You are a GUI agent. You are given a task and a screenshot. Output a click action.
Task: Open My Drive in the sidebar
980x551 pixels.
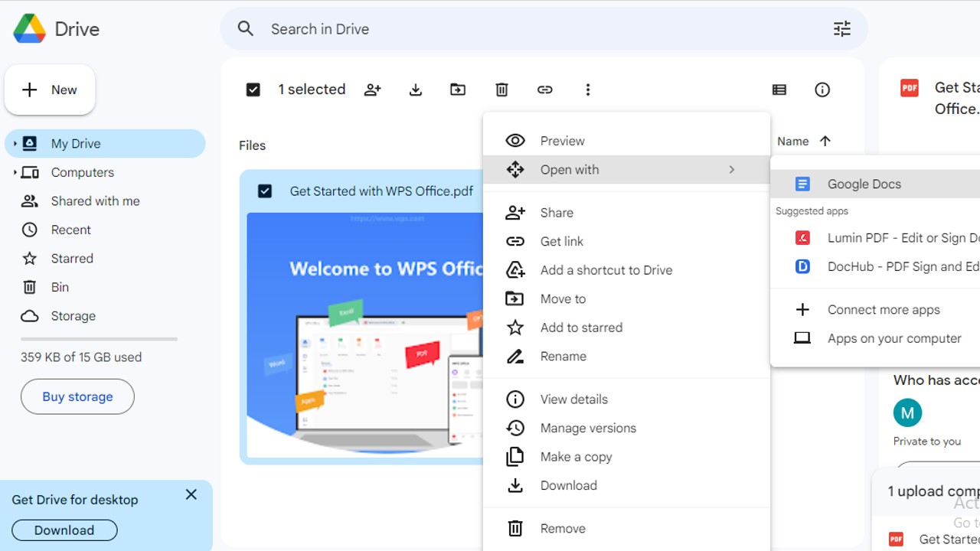[105, 144]
